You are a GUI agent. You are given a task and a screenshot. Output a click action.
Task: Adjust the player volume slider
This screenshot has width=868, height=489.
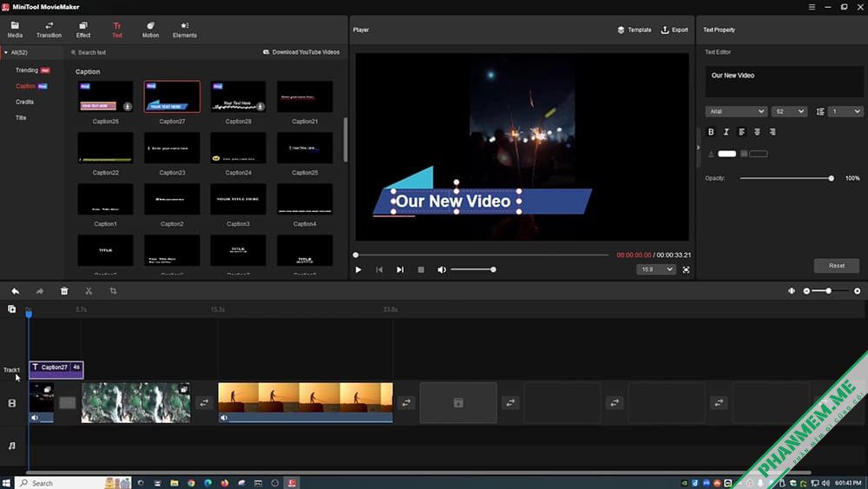[473, 270]
